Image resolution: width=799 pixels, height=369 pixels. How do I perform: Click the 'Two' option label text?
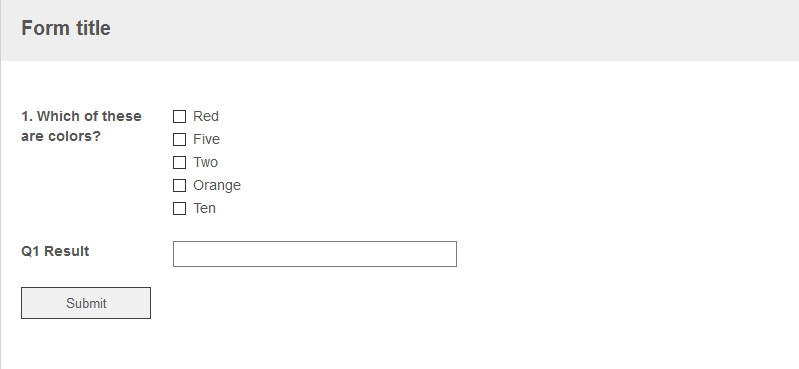click(x=205, y=162)
